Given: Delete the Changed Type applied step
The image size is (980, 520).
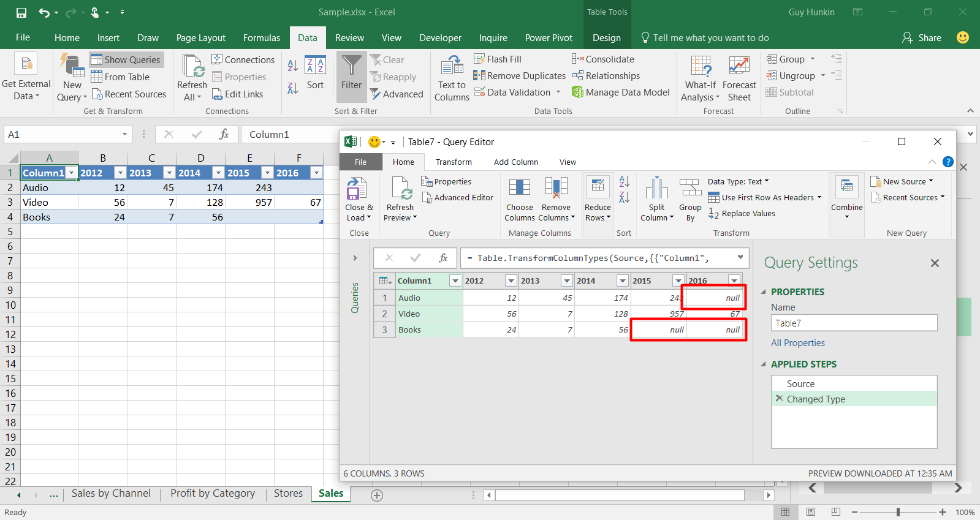Looking at the screenshot, I should pyautogui.click(x=780, y=399).
